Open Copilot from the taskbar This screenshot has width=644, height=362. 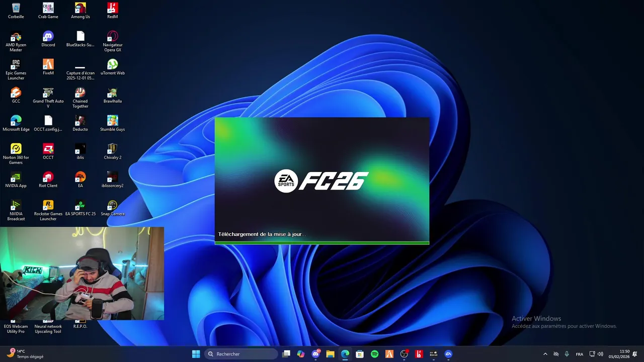(301, 354)
